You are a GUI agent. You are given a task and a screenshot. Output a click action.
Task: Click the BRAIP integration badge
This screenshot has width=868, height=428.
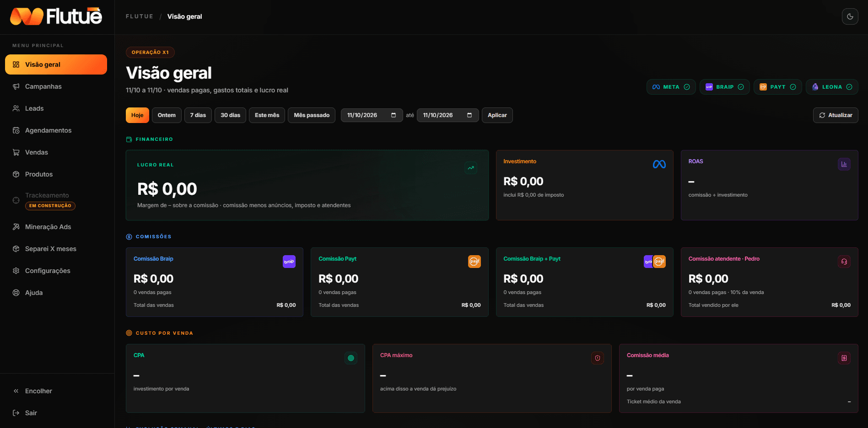tap(724, 87)
